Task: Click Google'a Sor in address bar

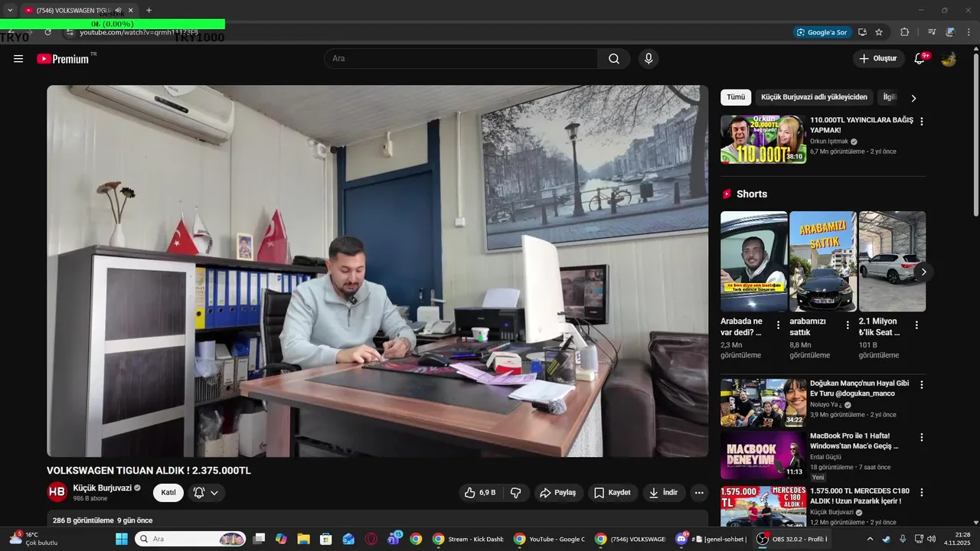Action: click(x=822, y=32)
